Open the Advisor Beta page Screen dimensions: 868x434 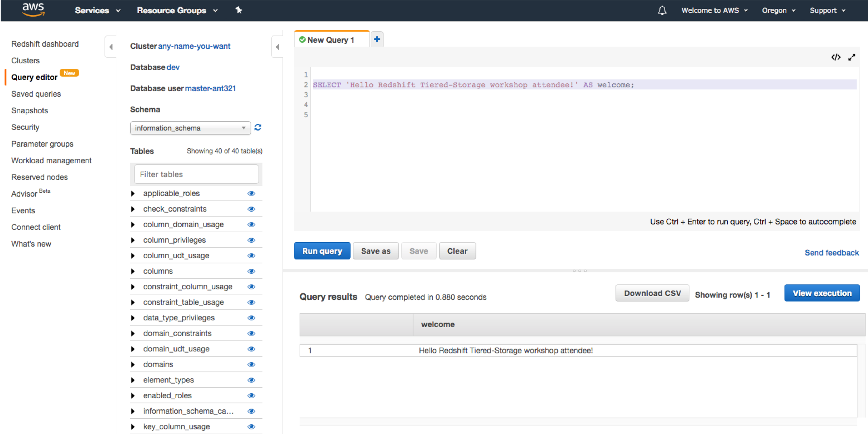(31, 193)
